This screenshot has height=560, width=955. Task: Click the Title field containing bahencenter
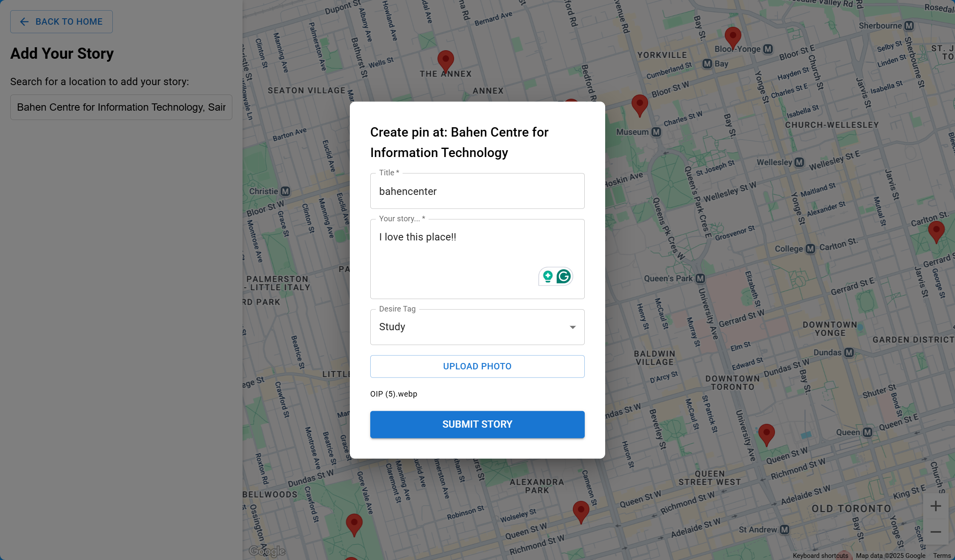click(477, 191)
